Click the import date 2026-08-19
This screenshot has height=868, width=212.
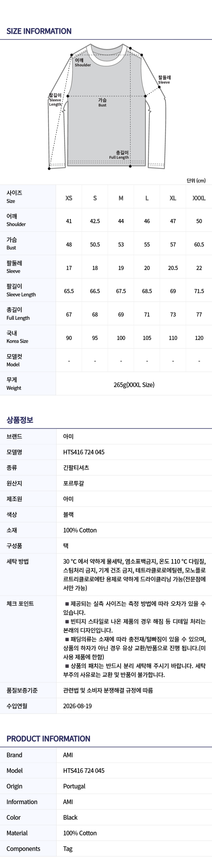(77, 706)
